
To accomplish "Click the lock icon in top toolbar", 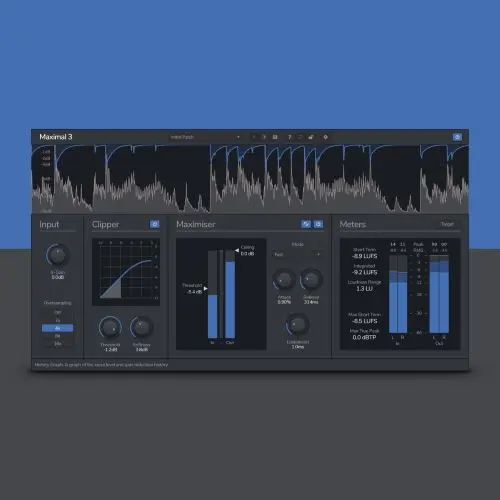I will [311, 137].
